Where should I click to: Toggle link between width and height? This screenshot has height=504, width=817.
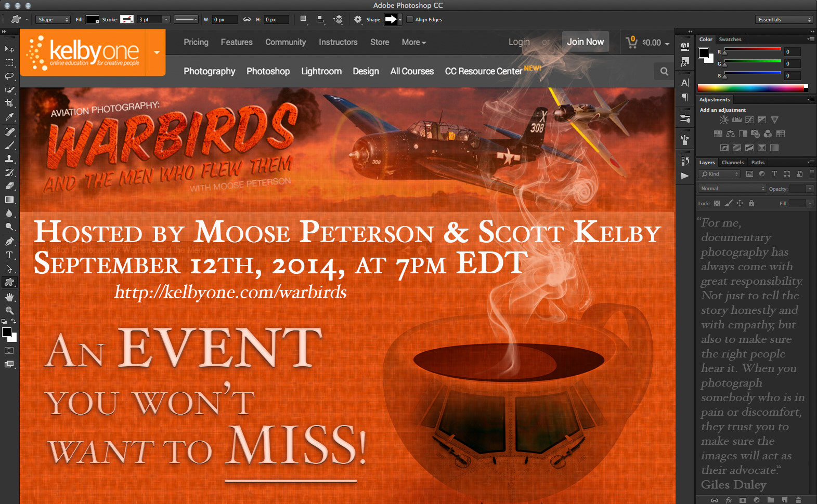(x=247, y=20)
